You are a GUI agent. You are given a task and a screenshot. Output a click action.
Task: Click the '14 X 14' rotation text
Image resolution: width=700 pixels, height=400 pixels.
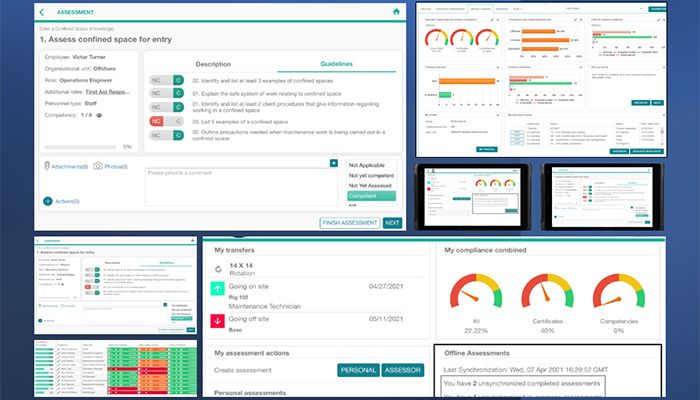241,265
